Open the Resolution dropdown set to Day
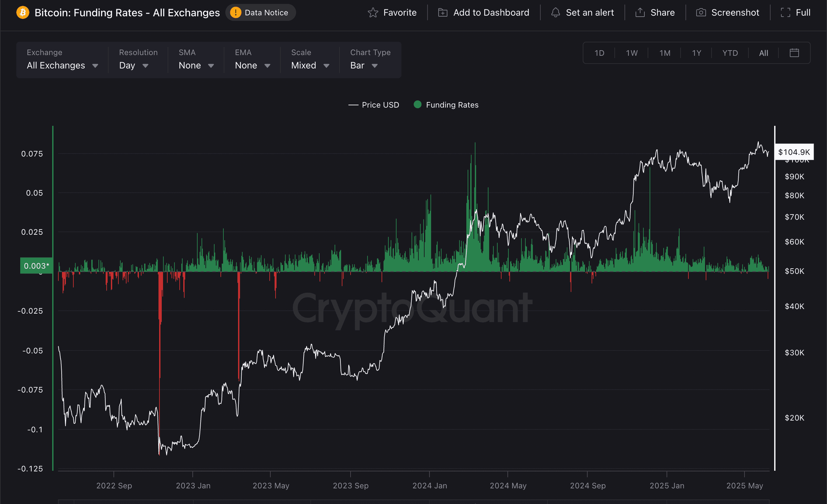 pyautogui.click(x=138, y=60)
